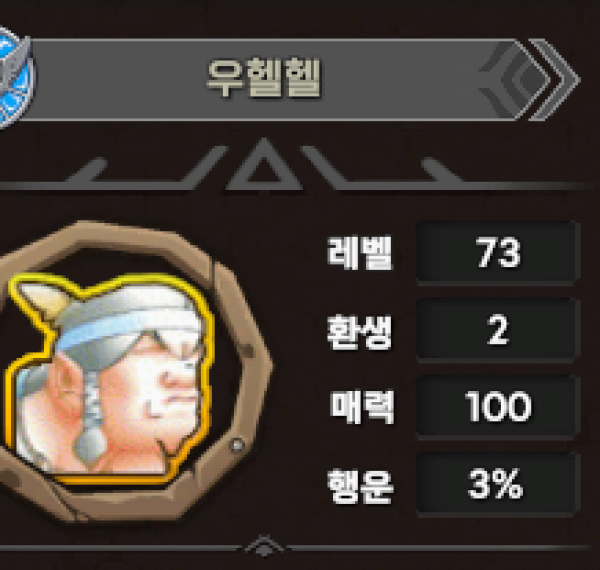Click the diamond emblem on the name banner

pos(515,80)
